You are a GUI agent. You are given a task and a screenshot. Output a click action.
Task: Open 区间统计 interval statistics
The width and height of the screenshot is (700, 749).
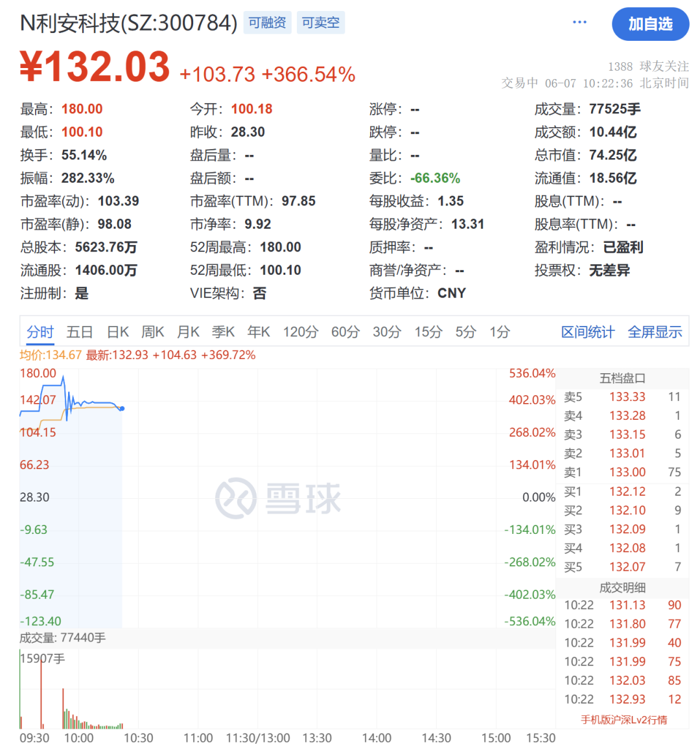pos(587,332)
